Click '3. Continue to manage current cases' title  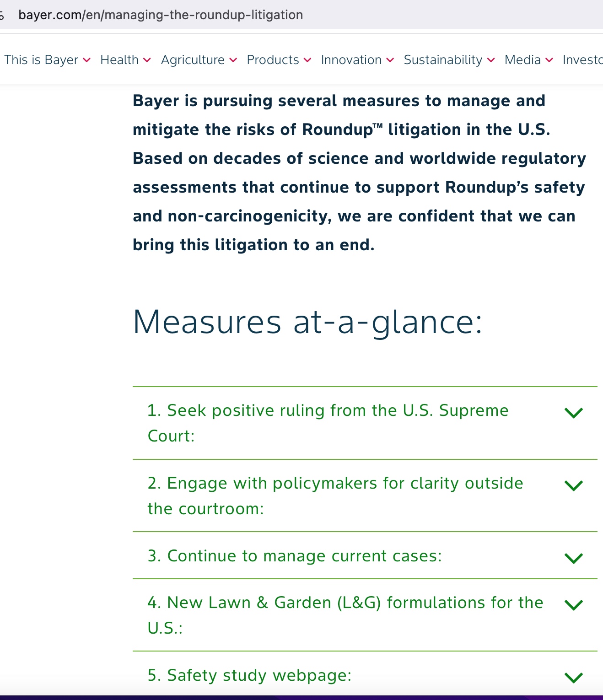tap(295, 556)
